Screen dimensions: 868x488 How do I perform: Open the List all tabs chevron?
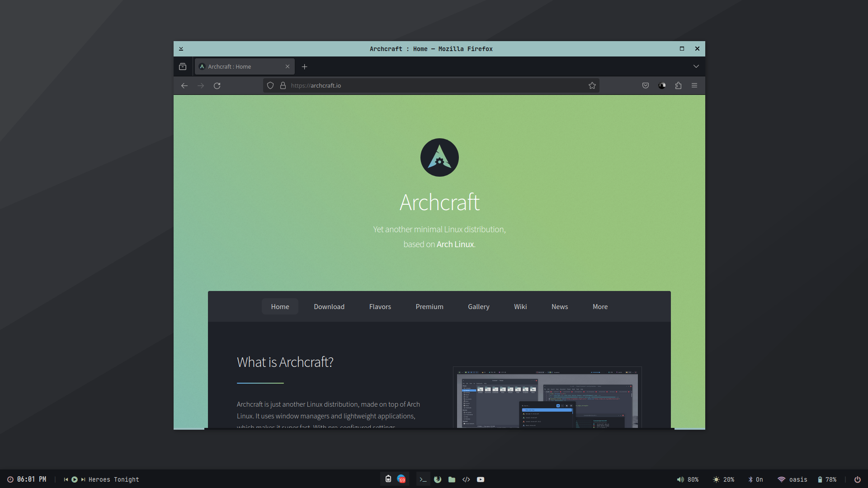tap(696, 66)
